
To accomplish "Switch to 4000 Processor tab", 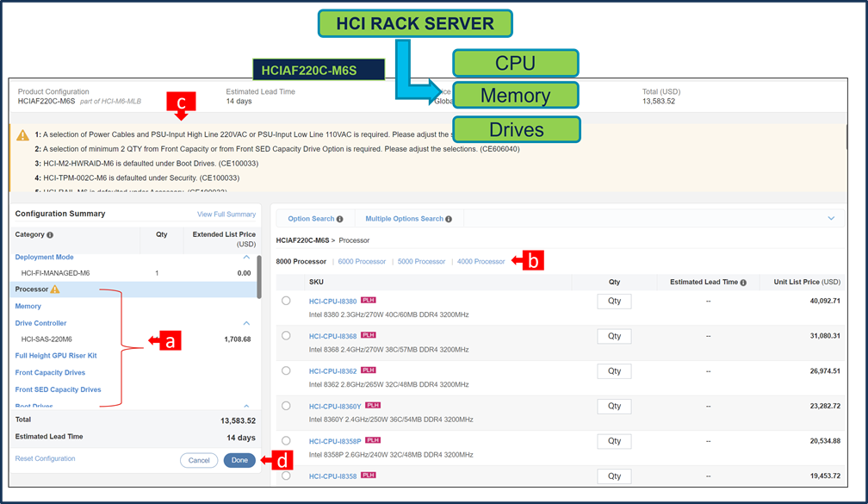I will pos(481,261).
